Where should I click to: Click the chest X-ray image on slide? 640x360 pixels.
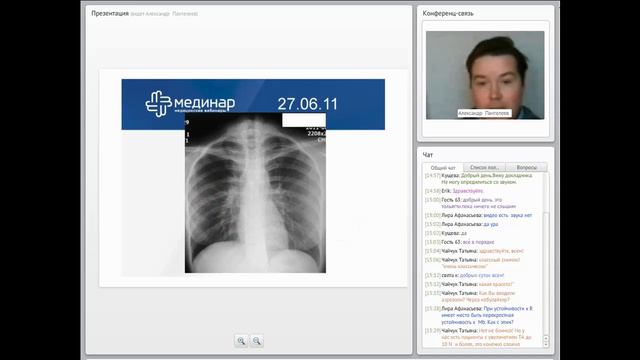coord(255,193)
